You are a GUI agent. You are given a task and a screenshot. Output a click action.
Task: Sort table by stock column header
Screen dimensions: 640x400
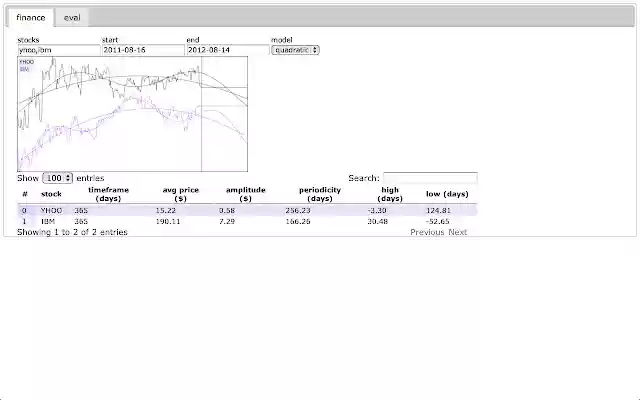(x=51, y=194)
